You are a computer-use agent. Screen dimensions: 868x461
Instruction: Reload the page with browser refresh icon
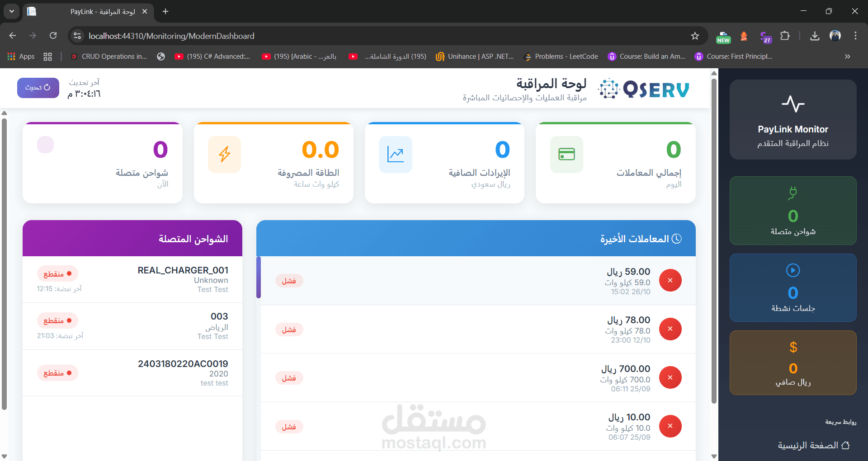point(53,36)
